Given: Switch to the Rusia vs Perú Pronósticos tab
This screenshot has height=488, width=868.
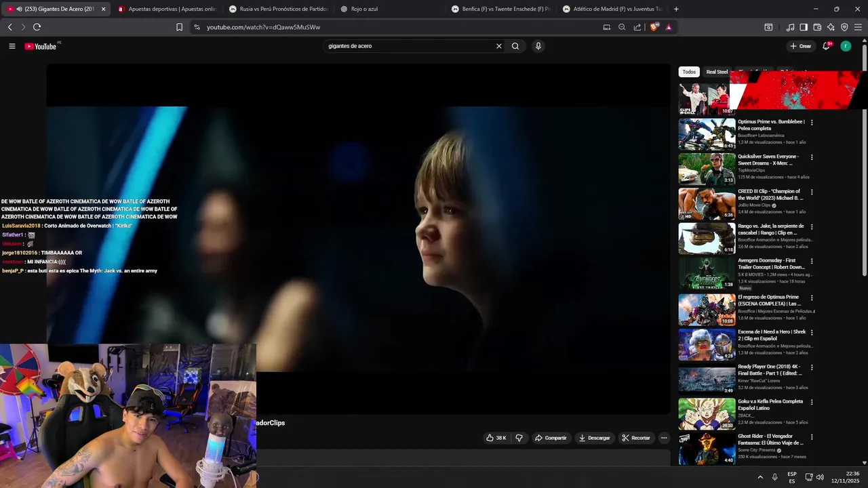Looking at the screenshot, I should (279, 9).
